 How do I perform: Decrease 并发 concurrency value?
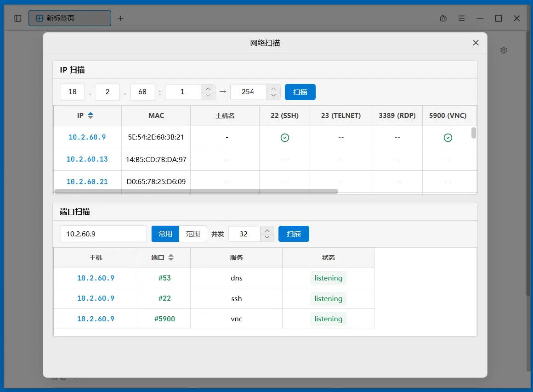coord(267,237)
